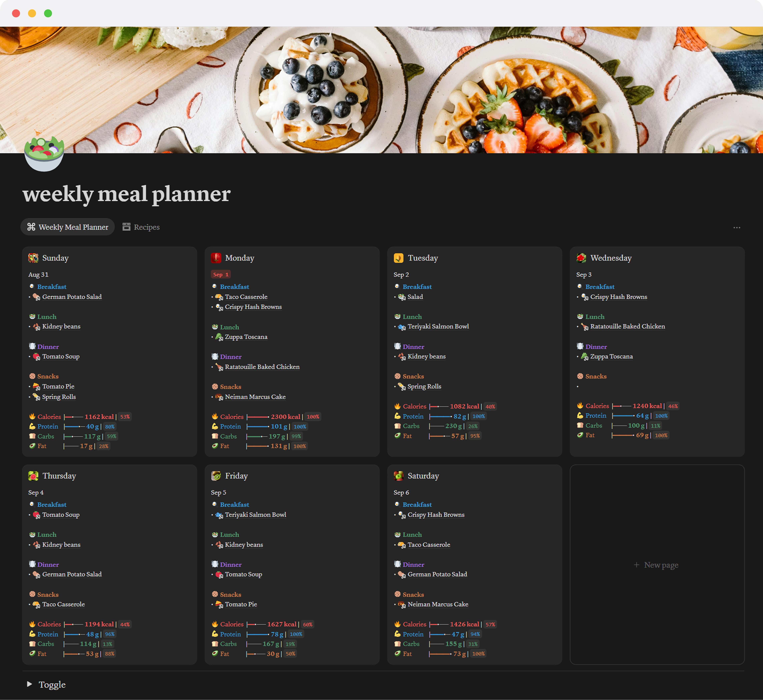Viewport: 763px width, 700px height.
Task: Click Monday's Calories progress bar
Action: pyautogui.click(x=258, y=417)
